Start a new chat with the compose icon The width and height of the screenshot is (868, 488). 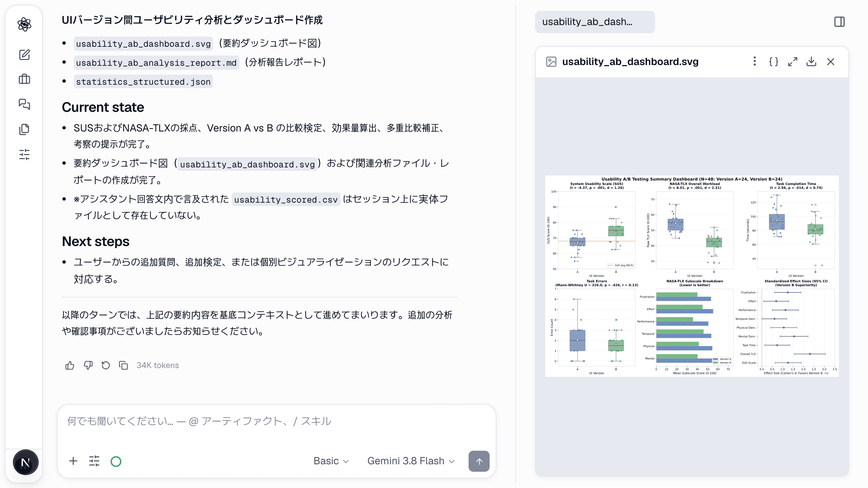[24, 55]
